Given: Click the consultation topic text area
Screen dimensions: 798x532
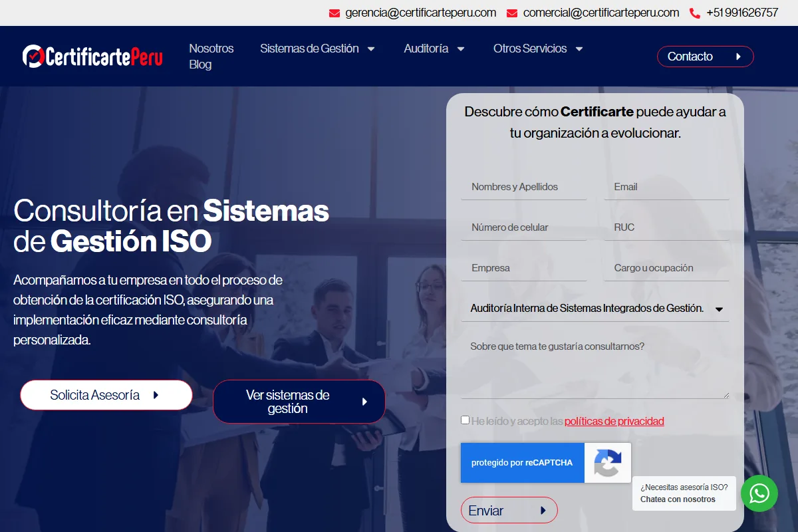Looking at the screenshot, I should (595, 368).
